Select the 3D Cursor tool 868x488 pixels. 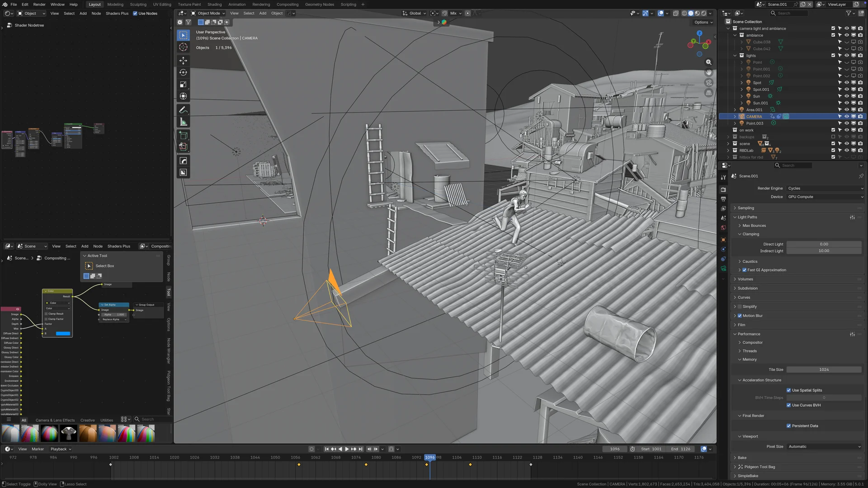point(183,47)
